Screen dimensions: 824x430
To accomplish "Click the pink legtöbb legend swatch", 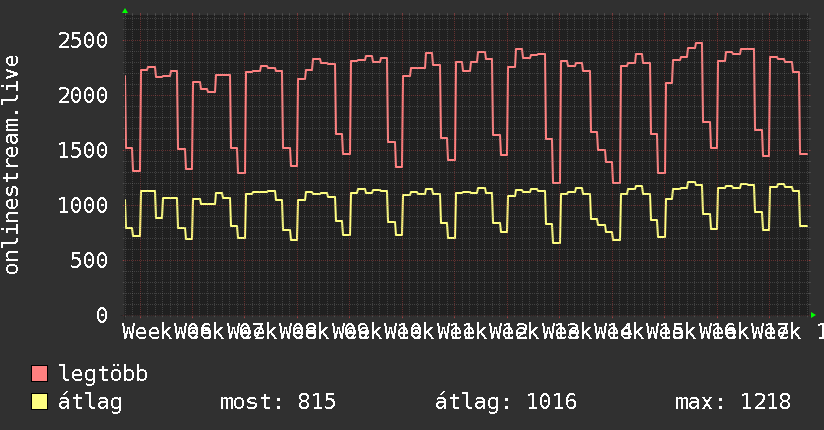I will (39, 374).
